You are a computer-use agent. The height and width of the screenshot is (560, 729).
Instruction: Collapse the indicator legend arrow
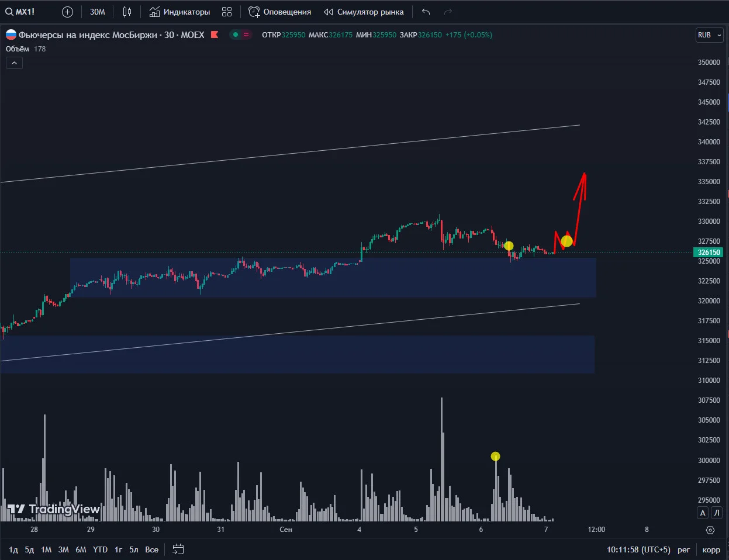tap(14, 63)
